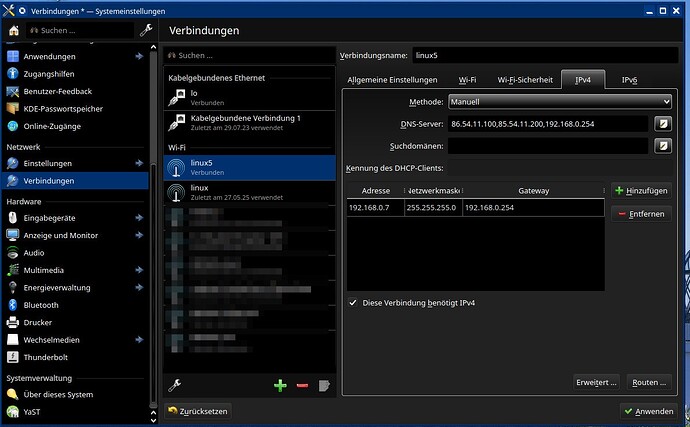Click the sidebar Suchen search field
The width and height of the screenshot is (690, 427).
click(80, 30)
